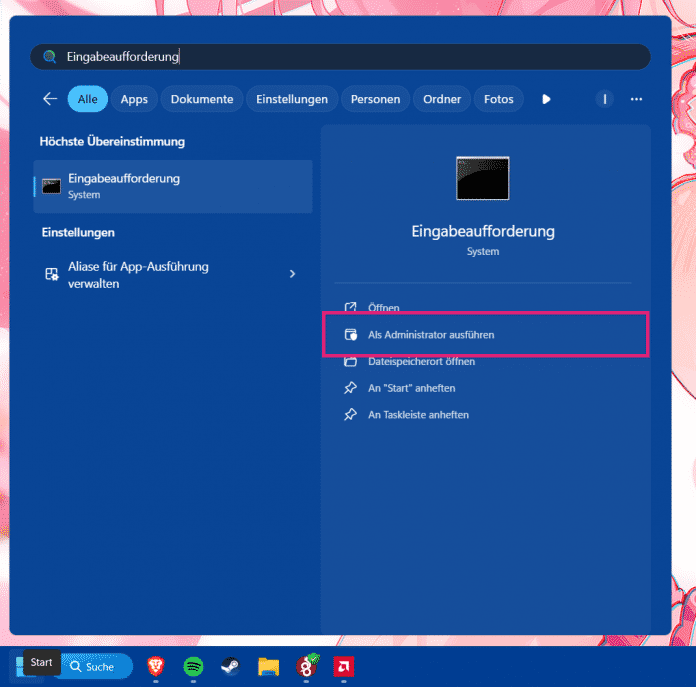696x687 pixels.
Task: Switch to the Dokumente filter tab
Action: point(201,99)
